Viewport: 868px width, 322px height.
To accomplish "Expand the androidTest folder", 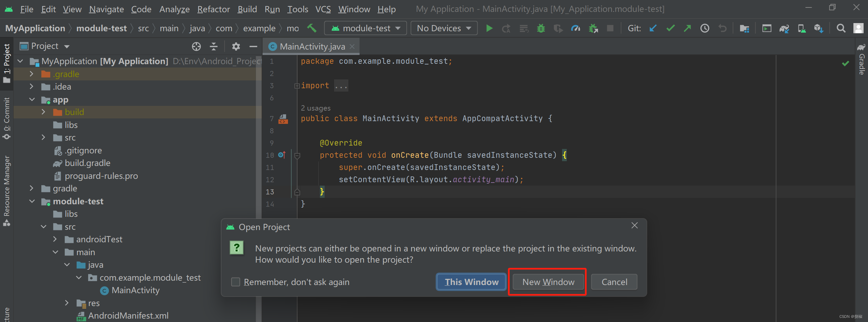I will point(55,239).
